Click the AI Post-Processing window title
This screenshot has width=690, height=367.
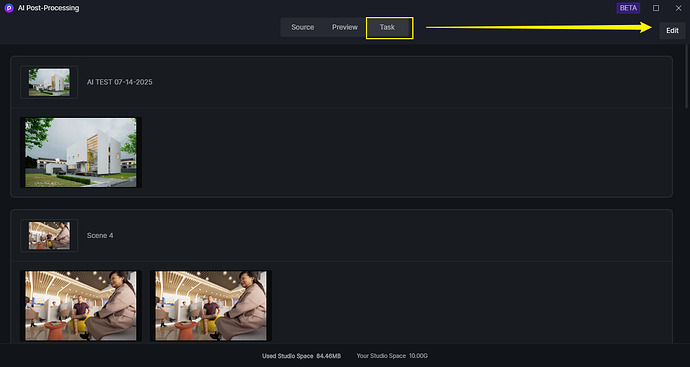(48, 8)
